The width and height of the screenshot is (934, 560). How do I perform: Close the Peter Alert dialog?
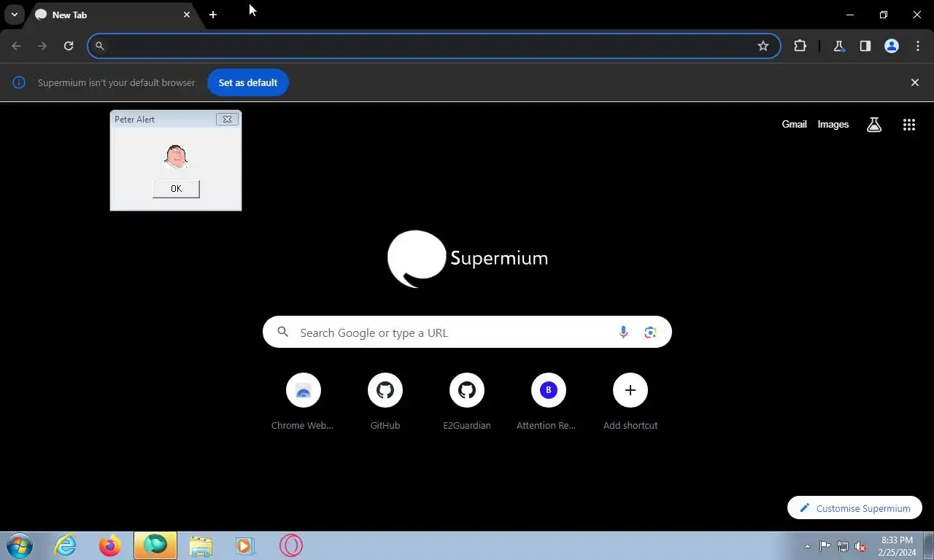[x=227, y=120]
